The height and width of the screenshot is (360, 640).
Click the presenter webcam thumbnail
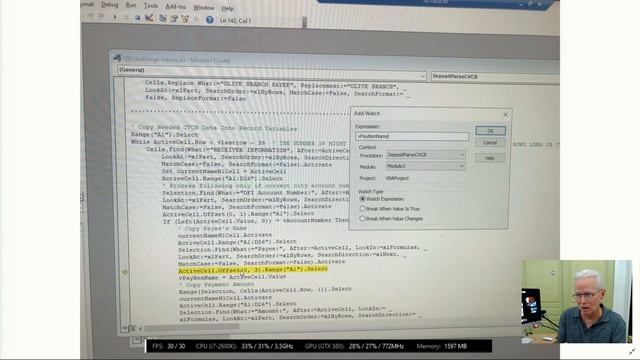tap(576, 302)
